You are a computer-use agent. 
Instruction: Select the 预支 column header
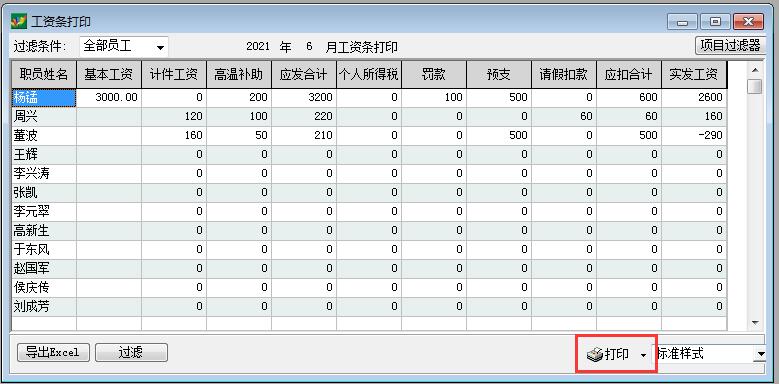point(499,75)
